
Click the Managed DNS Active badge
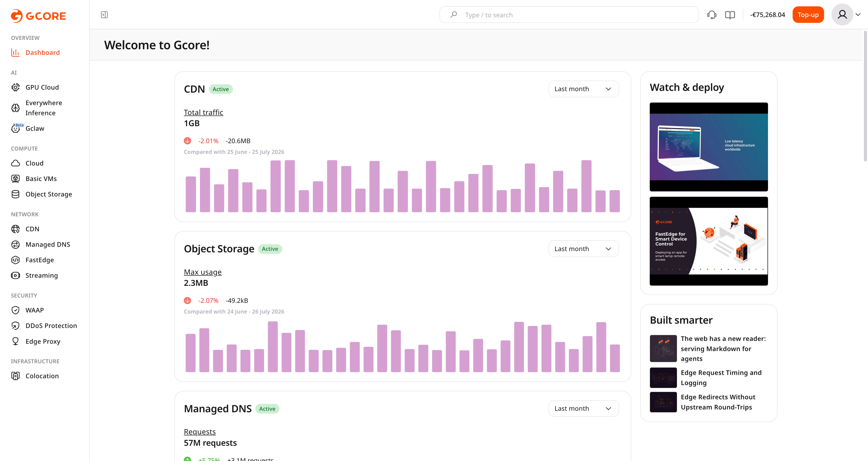[267, 408]
